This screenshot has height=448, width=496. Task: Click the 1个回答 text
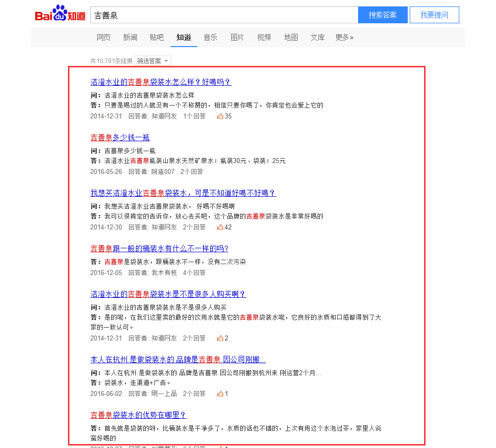(x=194, y=116)
